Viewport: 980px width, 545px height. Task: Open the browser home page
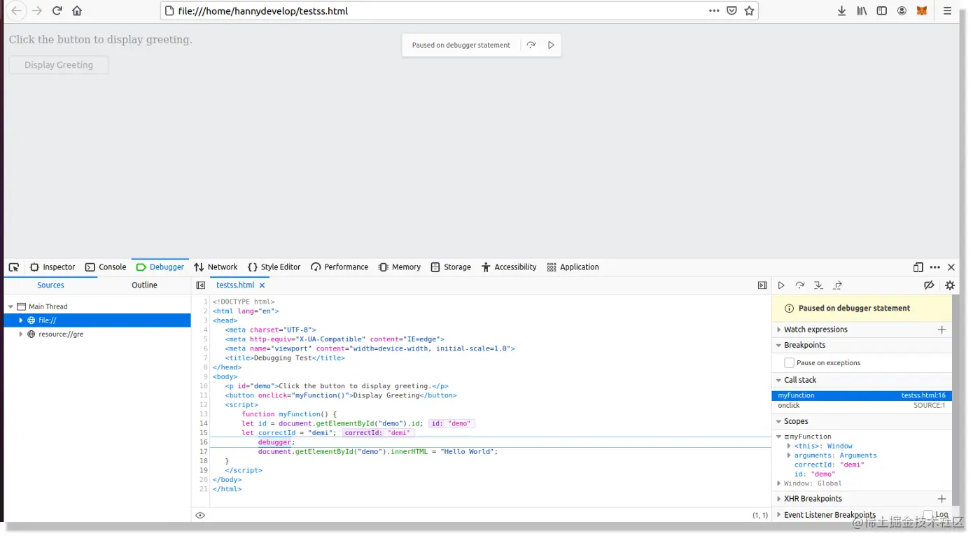coord(77,10)
